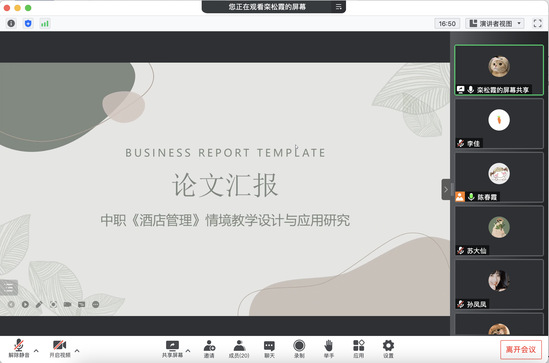549x363 pixels.
Task: Click the cat avatar of 栾松霞
Action: 499,66
